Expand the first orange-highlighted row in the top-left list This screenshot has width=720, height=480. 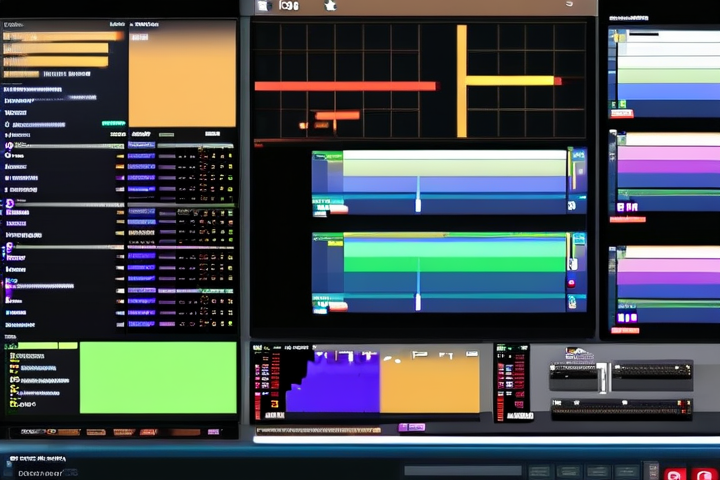coord(60,36)
